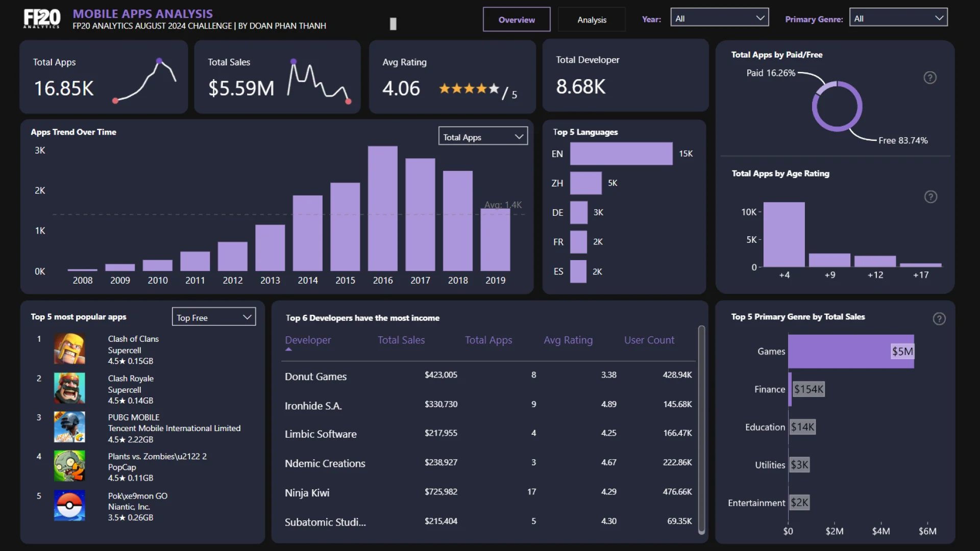The image size is (980, 551).
Task: Click Tencent Mobile International Limited text
Action: tap(174, 428)
